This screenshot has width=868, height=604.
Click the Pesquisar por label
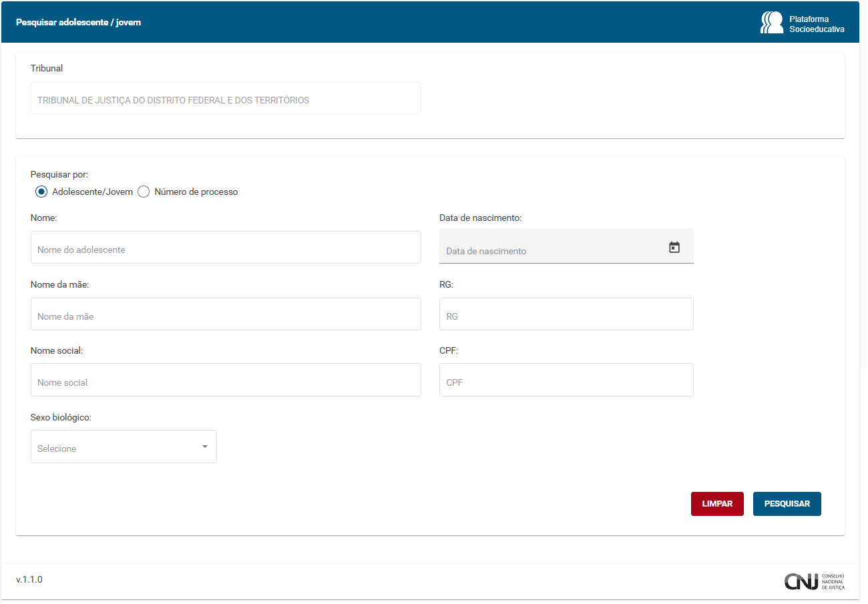click(x=59, y=175)
